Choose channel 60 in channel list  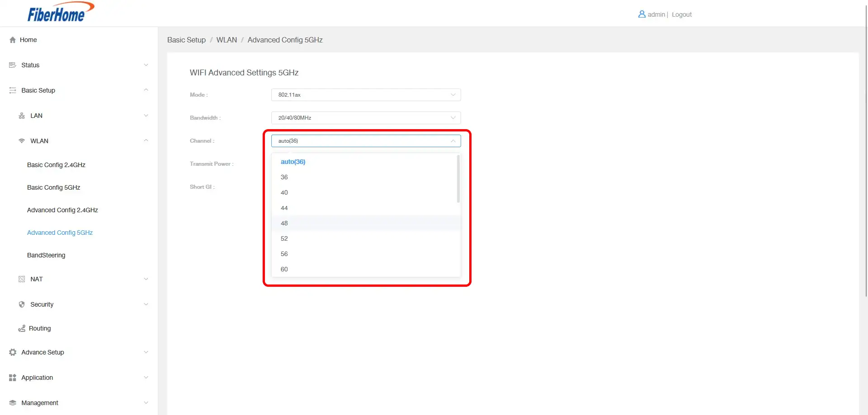coord(284,269)
